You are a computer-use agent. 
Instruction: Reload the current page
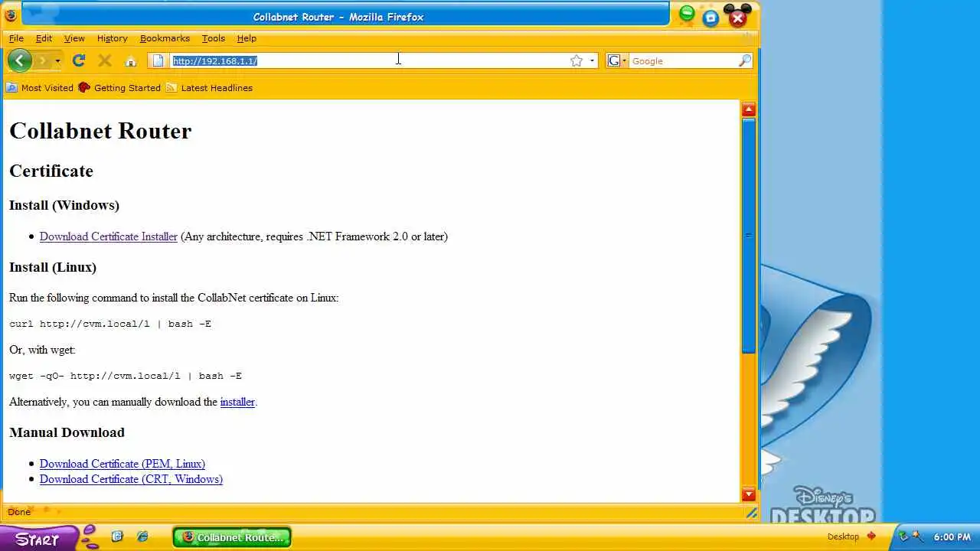coord(79,60)
